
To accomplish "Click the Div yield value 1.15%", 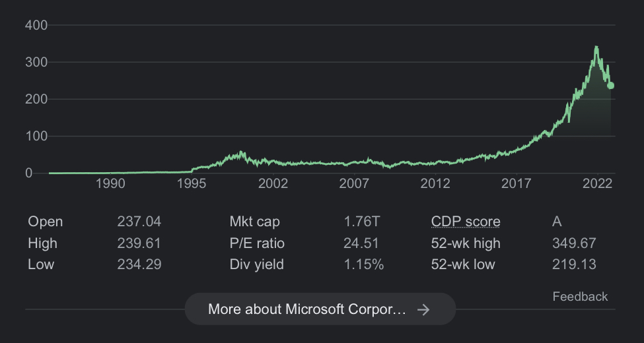I will pyautogui.click(x=363, y=265).
